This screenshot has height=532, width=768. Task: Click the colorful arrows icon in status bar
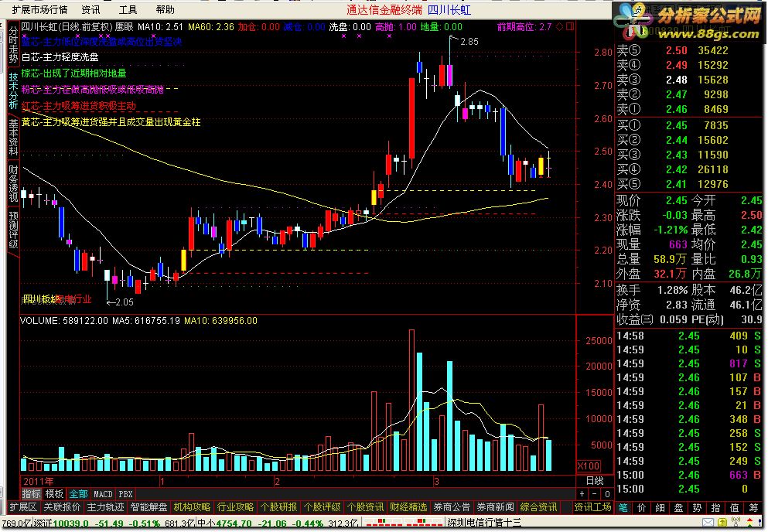[x=751, y=523]
